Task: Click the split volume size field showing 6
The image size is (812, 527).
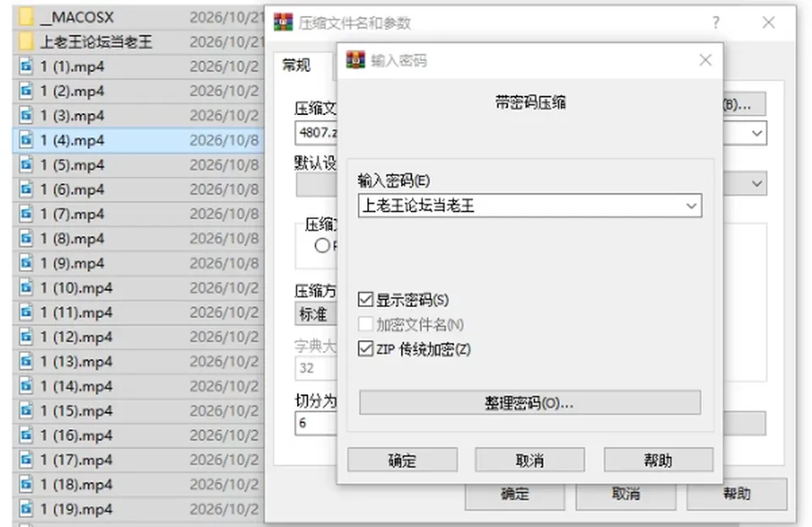Action: tap(315, 423)
